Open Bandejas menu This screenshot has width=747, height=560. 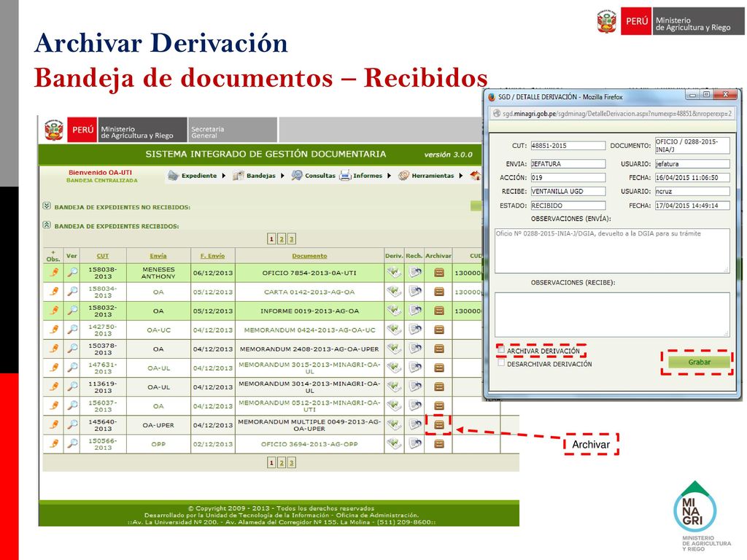click(259, 176)
